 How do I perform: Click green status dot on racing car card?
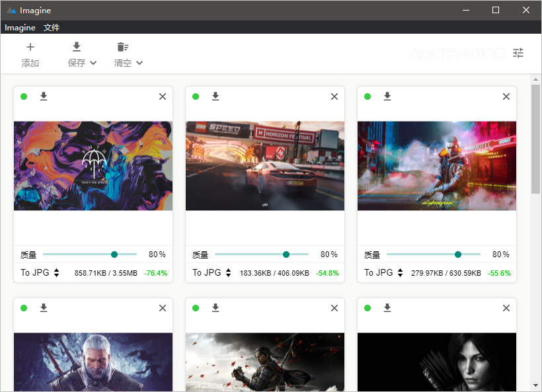click(x=196, y=97)
